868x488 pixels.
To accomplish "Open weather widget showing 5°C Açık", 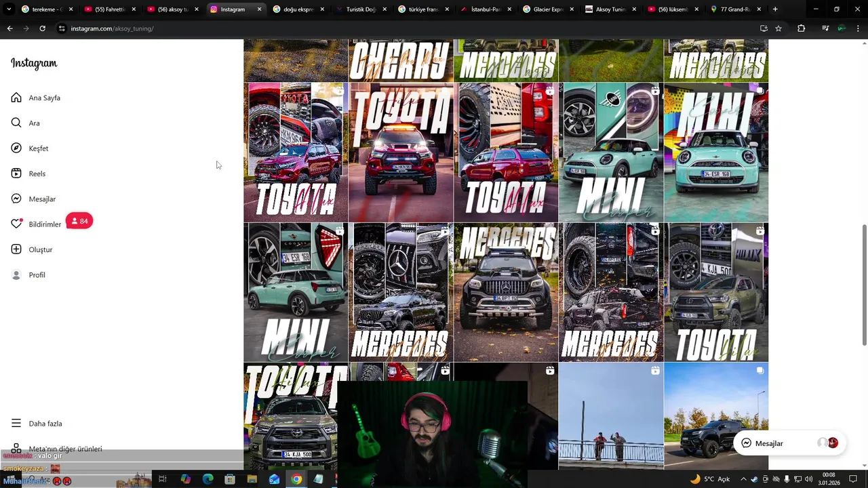I will 710,479.
